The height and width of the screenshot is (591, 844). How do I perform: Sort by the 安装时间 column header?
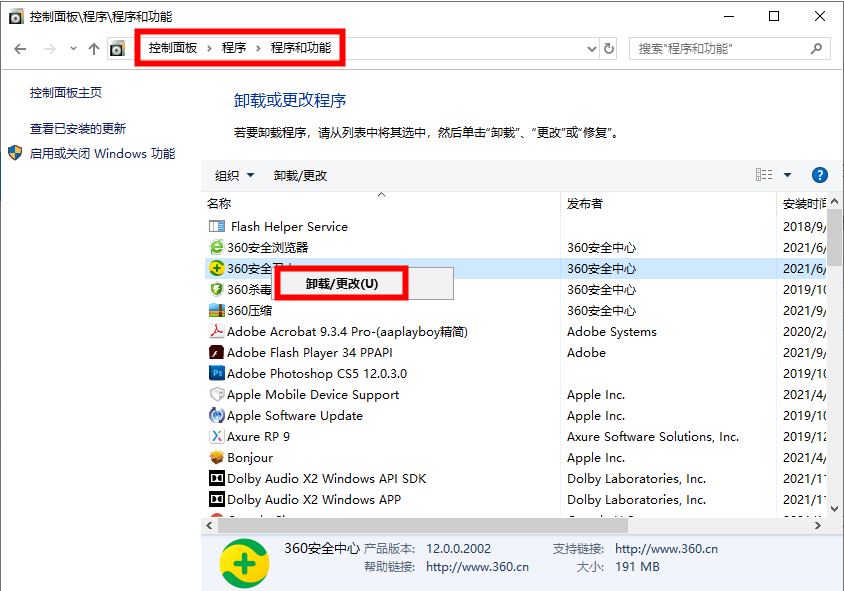pyautogui.click(x=804, y=203)
